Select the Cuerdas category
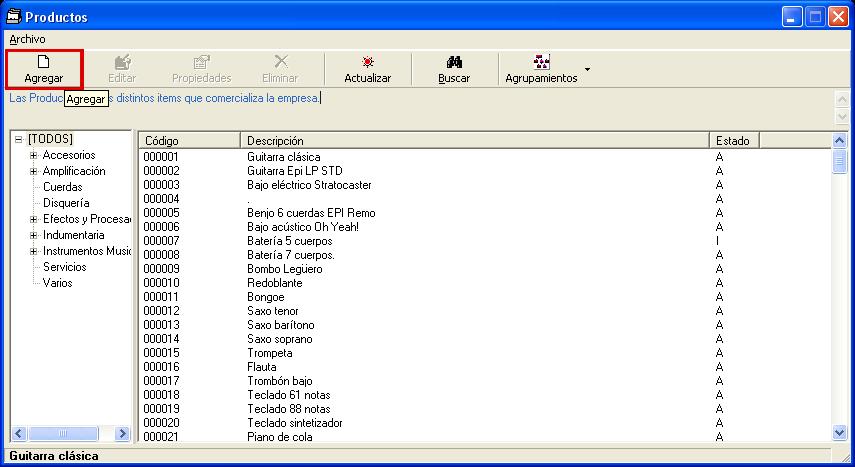The width and height of the screenshot is (855, 467). click(62, 187)
